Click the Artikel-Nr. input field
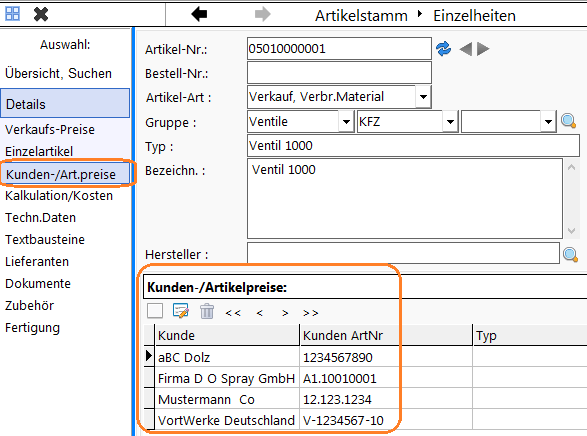 click(339, 49)
